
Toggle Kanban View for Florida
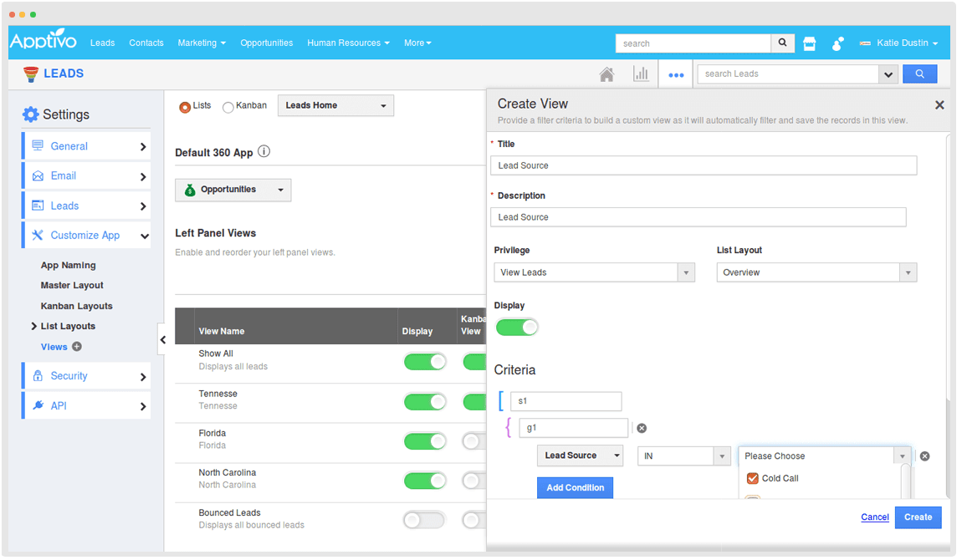(x=474, y=441)
